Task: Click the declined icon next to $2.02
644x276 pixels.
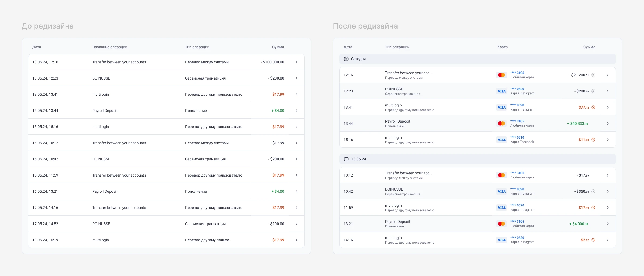Action: pyautogui.click(x=593, y=240)
